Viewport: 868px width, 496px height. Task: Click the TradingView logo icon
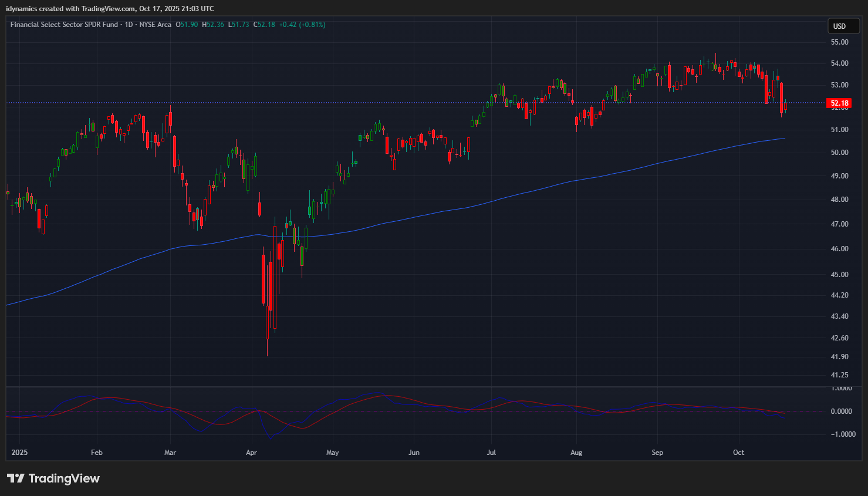click(15, 478)
